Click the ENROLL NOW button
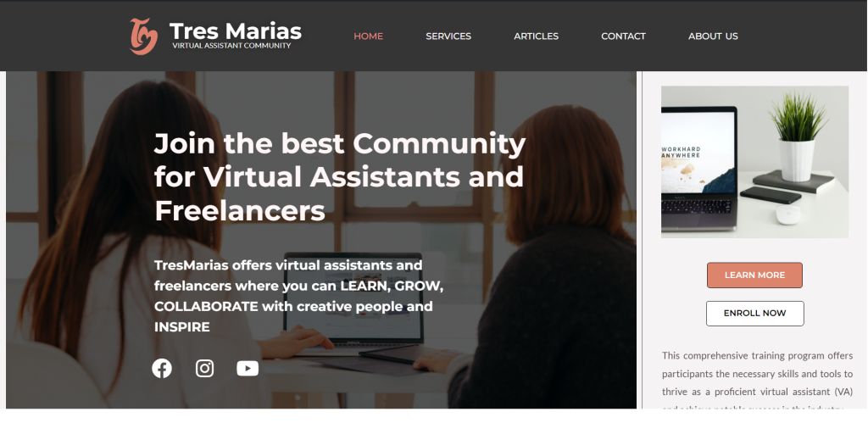Screen dimensions: 868x423 pos(754,314)
